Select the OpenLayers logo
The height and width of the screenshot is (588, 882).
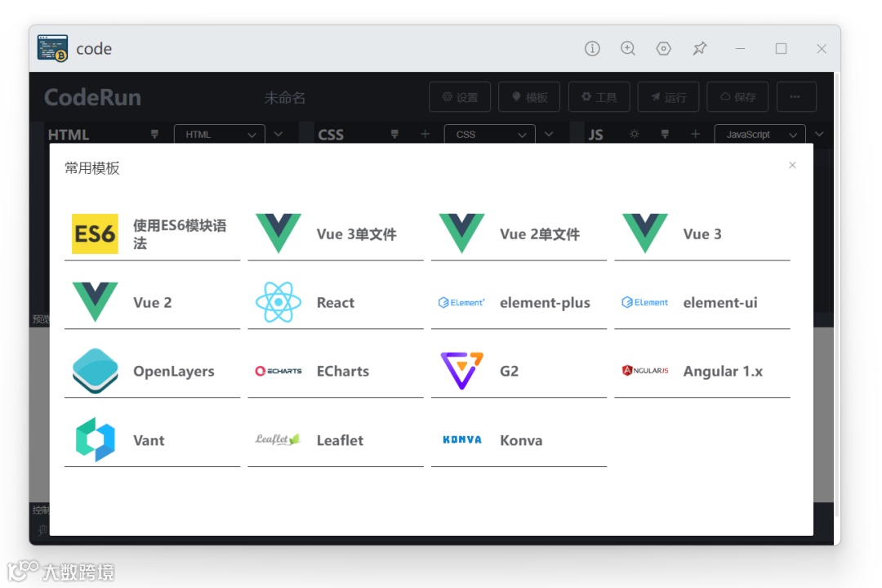pos(95,371)
